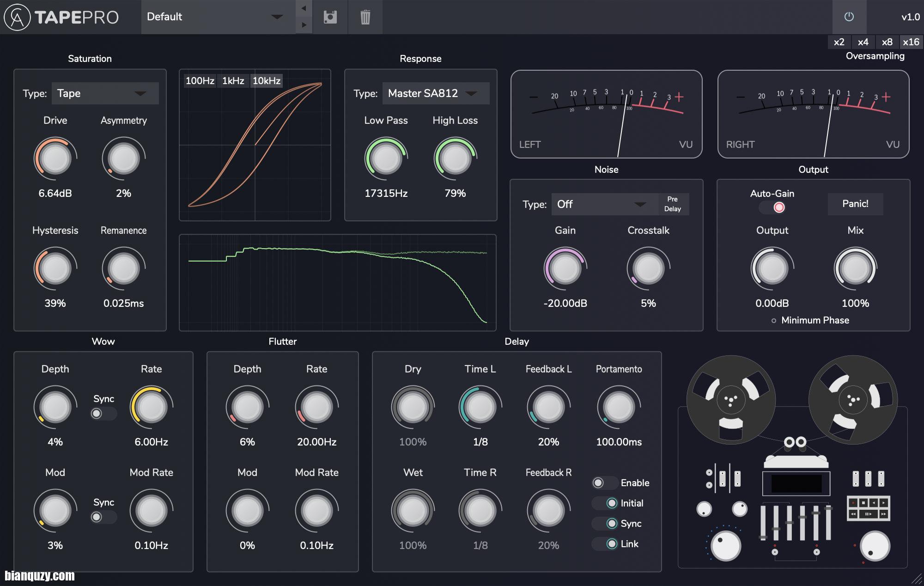Select the 1kHz curve tab

point(233,81)
